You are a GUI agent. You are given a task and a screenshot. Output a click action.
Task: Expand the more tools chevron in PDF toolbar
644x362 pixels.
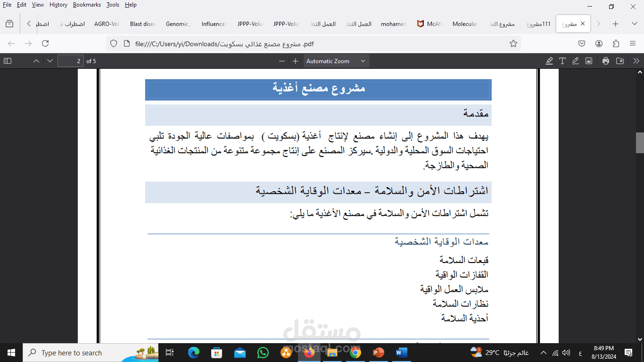[x=636, y=60]
